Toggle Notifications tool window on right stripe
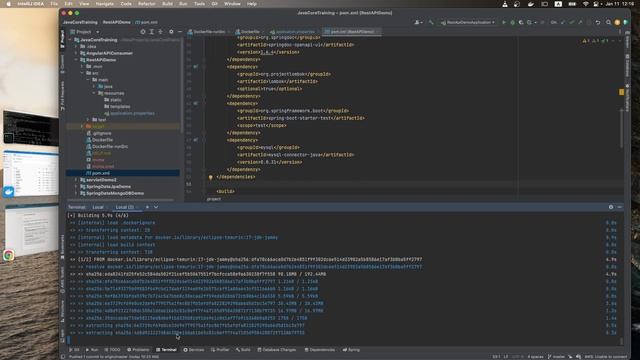 click(627, 98)
